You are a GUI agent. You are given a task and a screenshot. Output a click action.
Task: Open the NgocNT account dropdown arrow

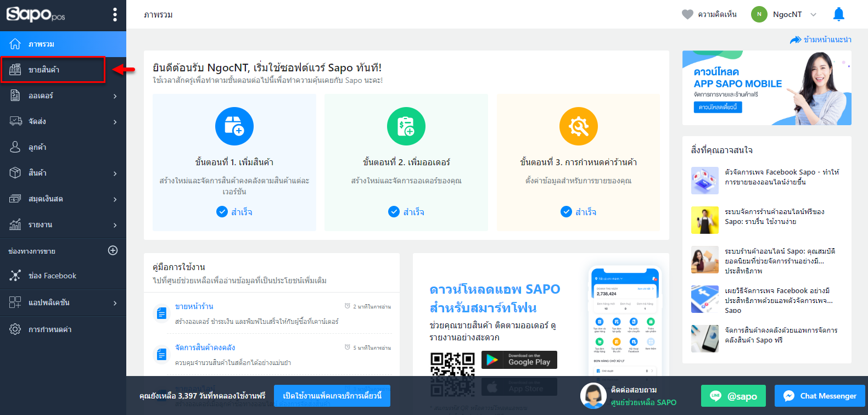click(814, 15)
